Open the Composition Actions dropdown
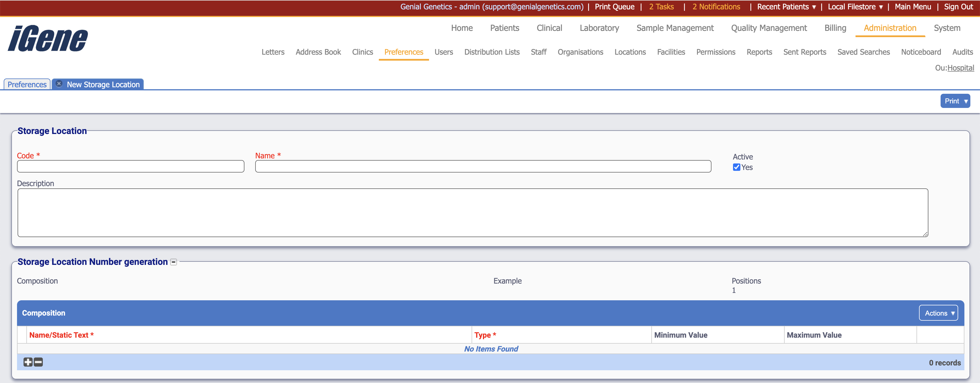This screenshot has width=980, height=383. point(938,313)
